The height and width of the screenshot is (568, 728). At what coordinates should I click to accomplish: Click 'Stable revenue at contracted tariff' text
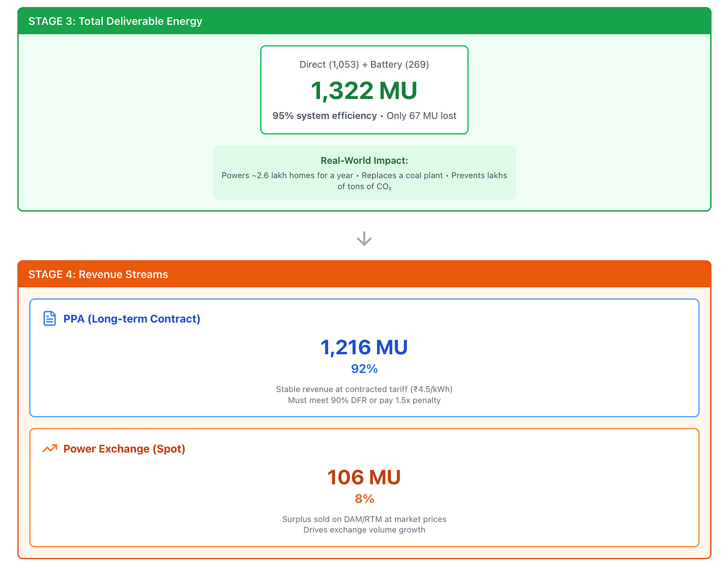[x=364, y=389]
